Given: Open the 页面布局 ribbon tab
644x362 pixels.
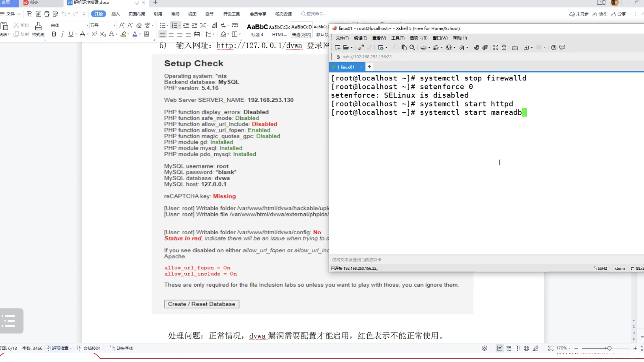Looking at the screenshot, I should tap(137, 14).
